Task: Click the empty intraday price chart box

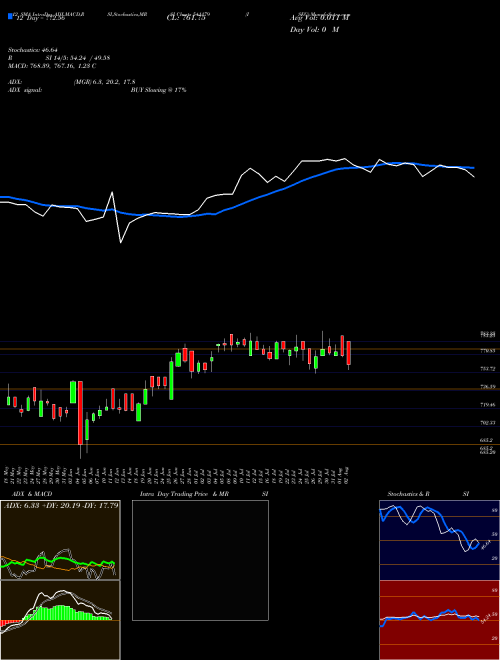Action: coord(200,560)
